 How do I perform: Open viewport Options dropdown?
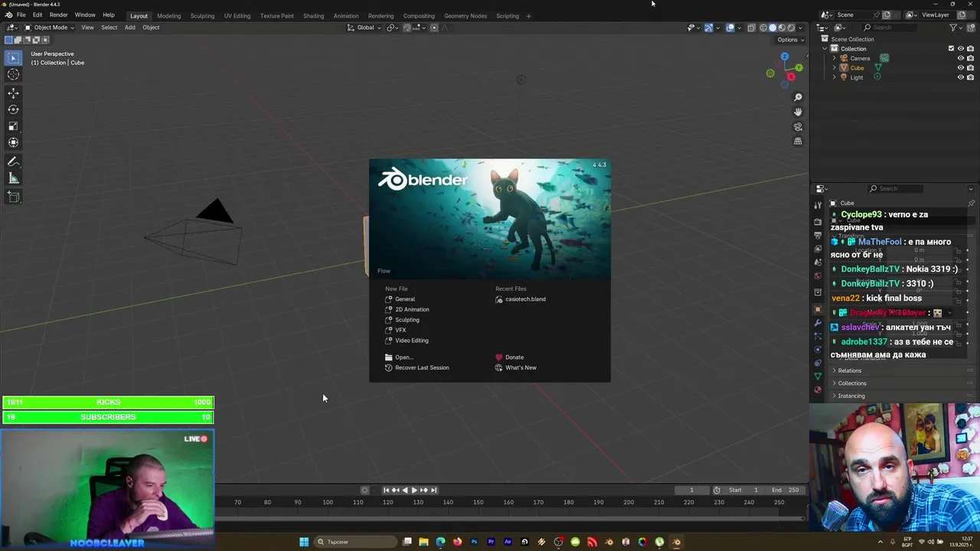pos(790,40)
